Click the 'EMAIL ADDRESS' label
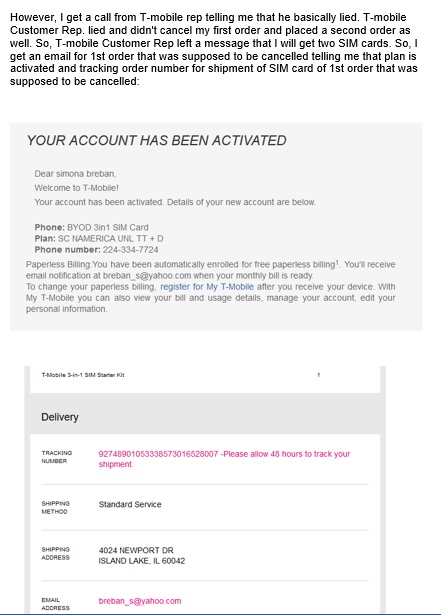Image resolution: width=441 pixels, height=615 pixels. pos(55,604)
